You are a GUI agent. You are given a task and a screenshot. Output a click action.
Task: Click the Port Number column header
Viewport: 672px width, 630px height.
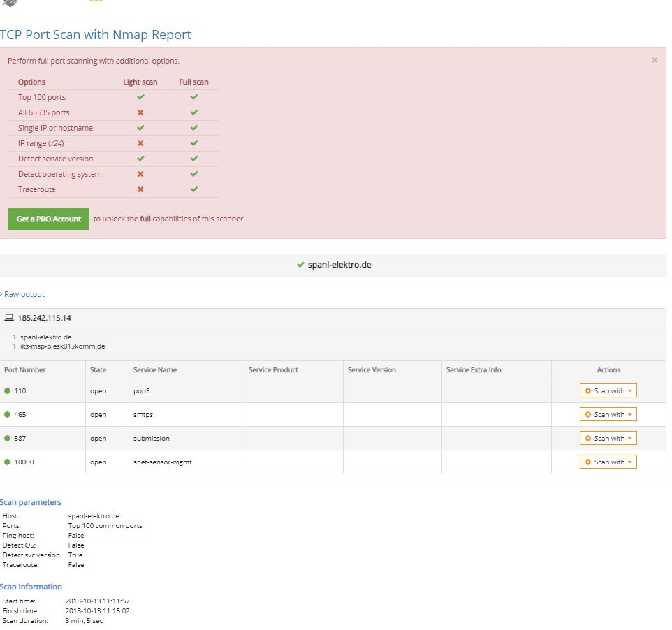pyautogui.click(x=25, y=370)
